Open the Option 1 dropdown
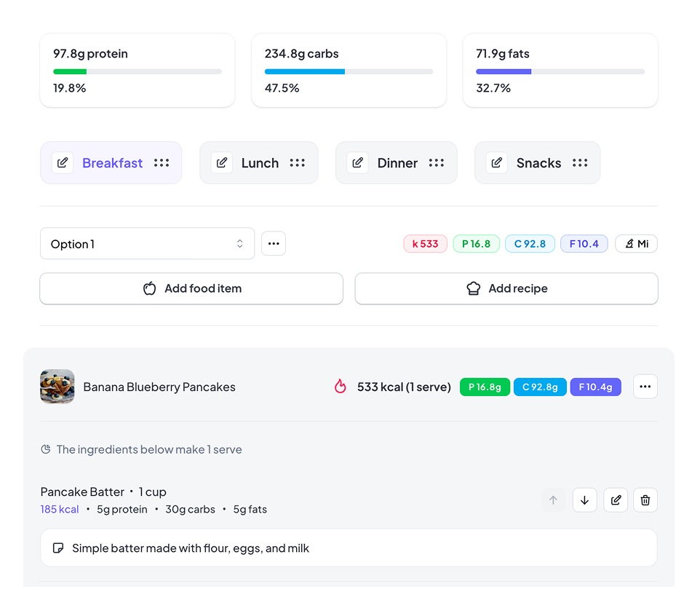The image size is (700, 616). 147,244
